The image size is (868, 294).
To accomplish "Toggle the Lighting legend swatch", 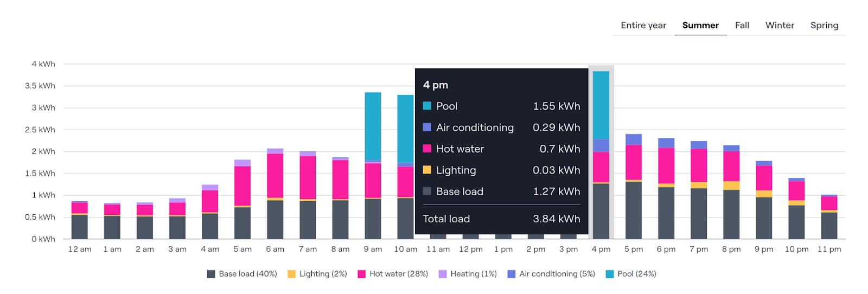I will tap(291, 274).
